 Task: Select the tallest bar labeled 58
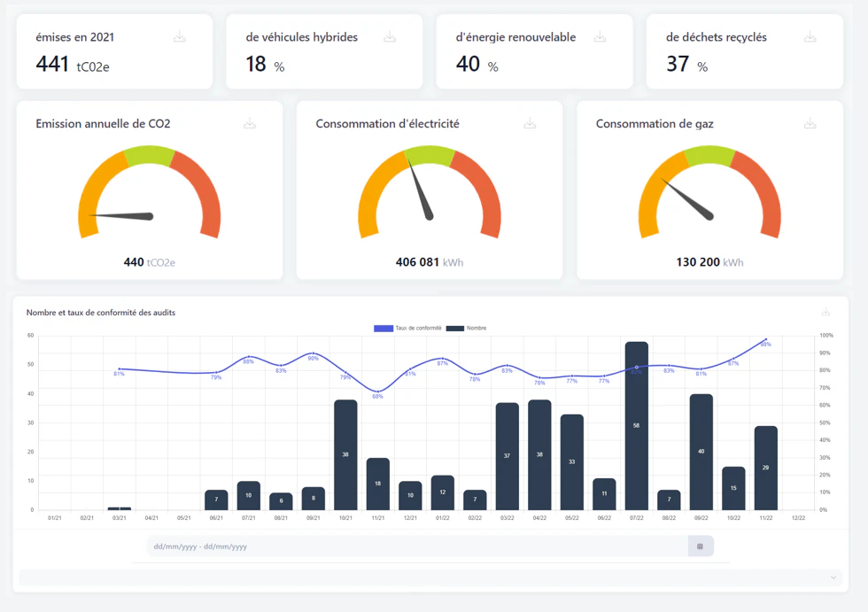tap(636, 425)
